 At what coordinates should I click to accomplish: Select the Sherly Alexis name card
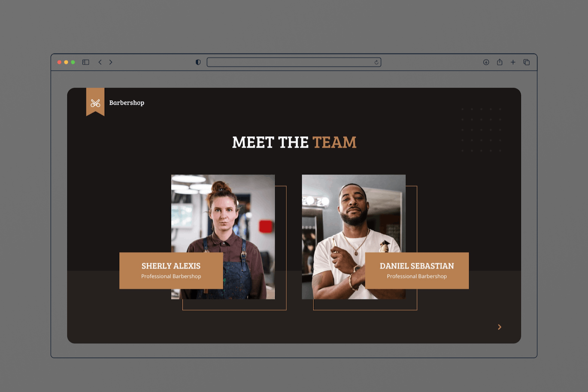[171, 270]
